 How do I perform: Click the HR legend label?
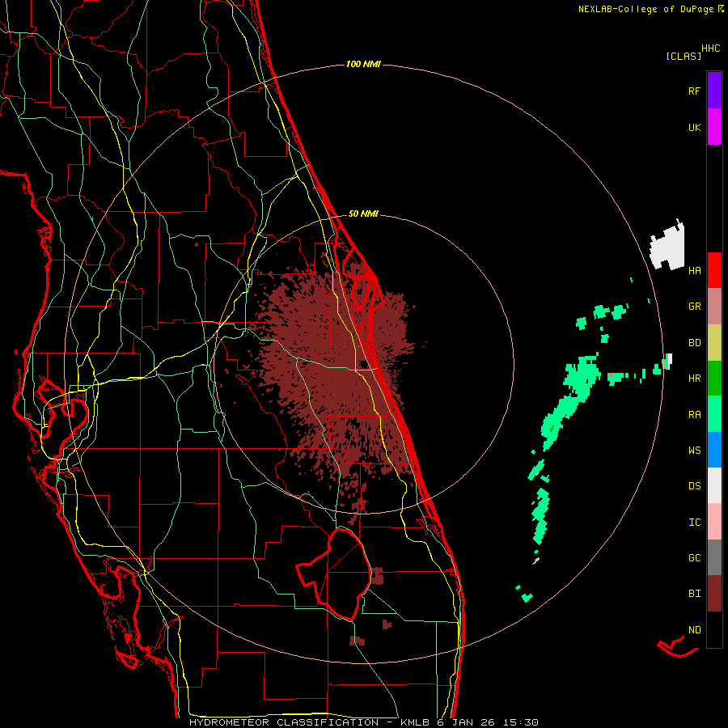click(x=694, y=379)
